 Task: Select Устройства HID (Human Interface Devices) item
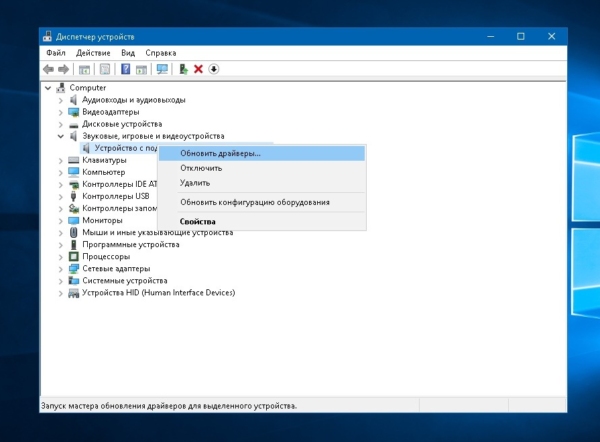point(158,293)
